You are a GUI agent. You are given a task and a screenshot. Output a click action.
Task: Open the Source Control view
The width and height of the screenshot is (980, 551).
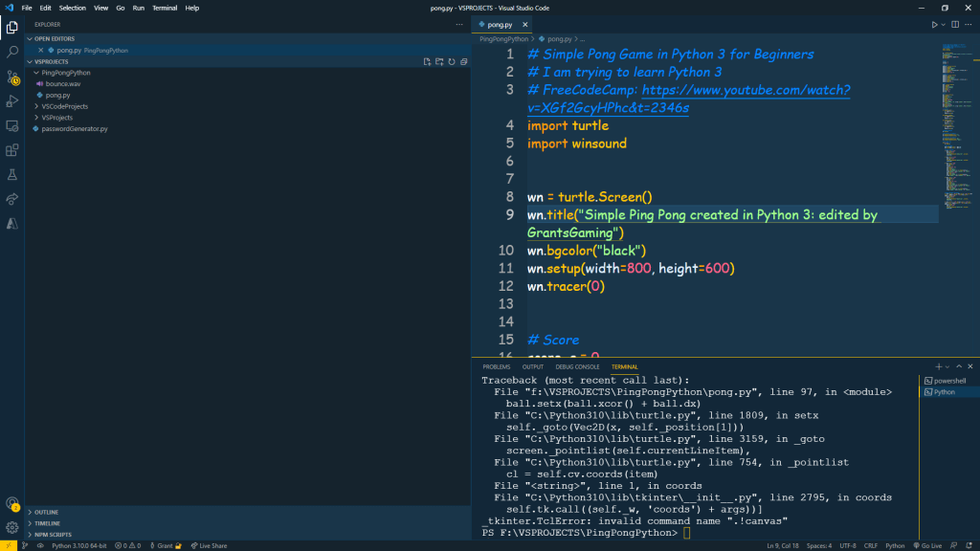coord(12,77)
